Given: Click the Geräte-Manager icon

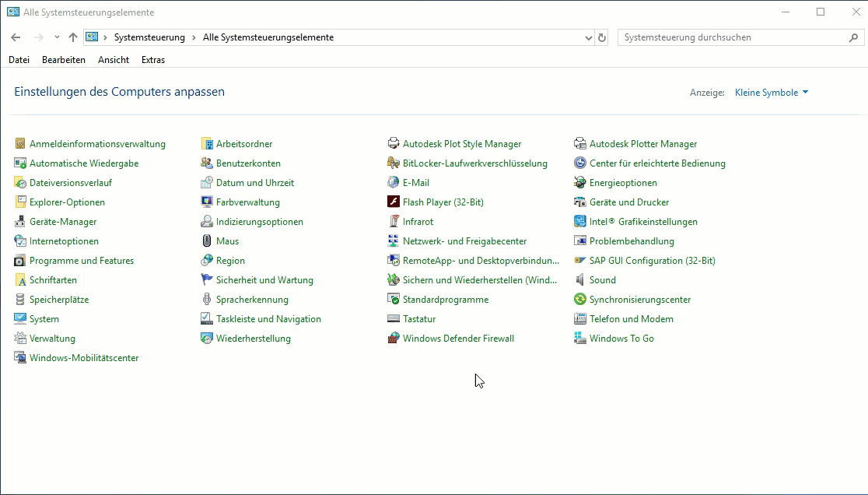Looking at the screenshot, I should point(20,222).
